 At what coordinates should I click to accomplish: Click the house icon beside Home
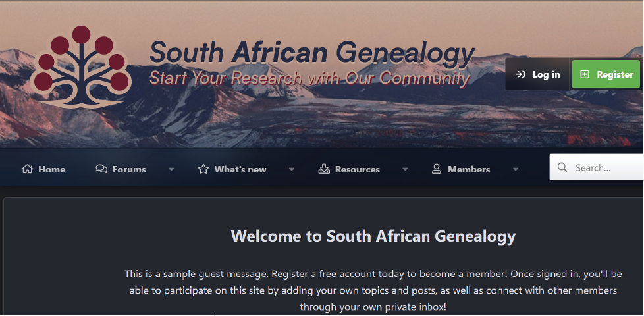pyautogui.click(x=27, y=169)
